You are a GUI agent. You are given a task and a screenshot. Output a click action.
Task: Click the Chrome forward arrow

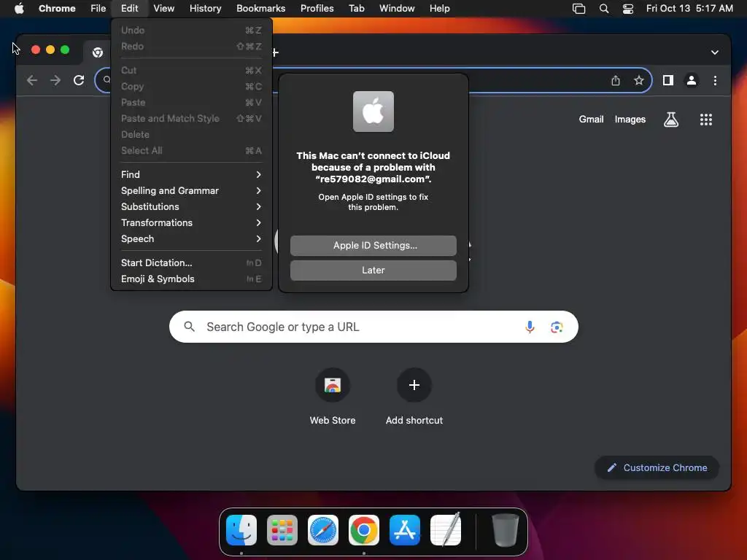55,80
